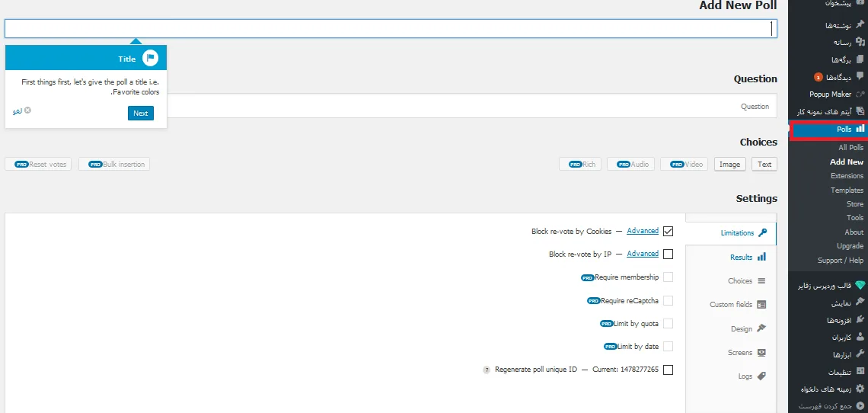Click the portfolio icon beside آیتم های نمونه کار
This screenshot has height=413, width=868.
859,111
